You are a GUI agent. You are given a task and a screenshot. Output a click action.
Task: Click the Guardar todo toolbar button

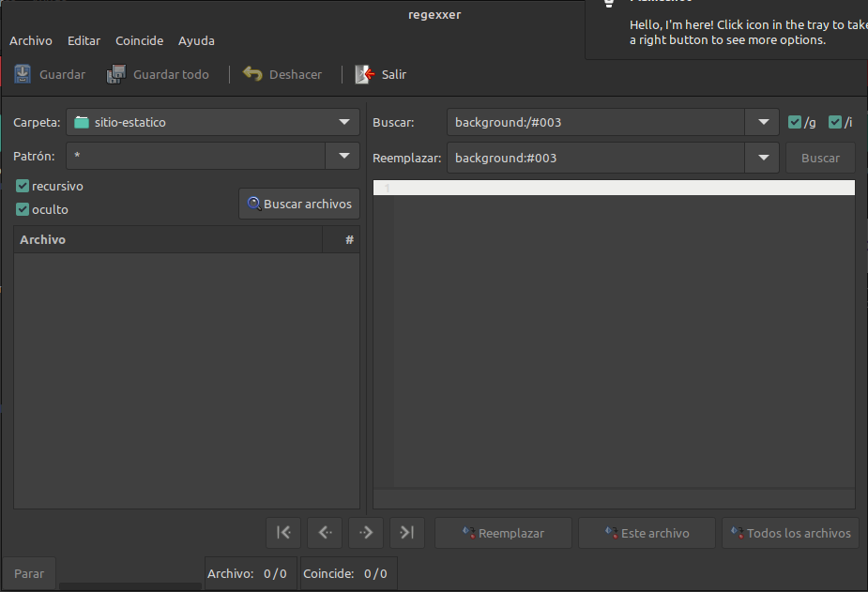click(158, 74)
